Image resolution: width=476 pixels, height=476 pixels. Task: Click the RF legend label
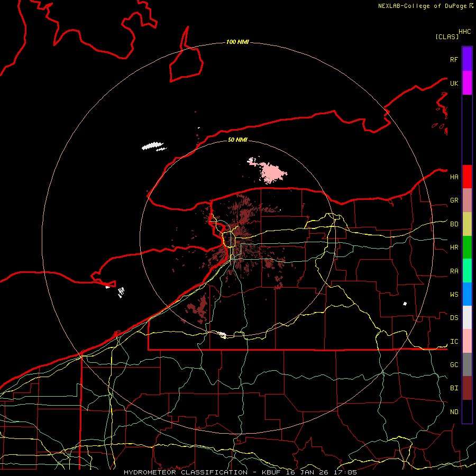(x=454, y=59)
